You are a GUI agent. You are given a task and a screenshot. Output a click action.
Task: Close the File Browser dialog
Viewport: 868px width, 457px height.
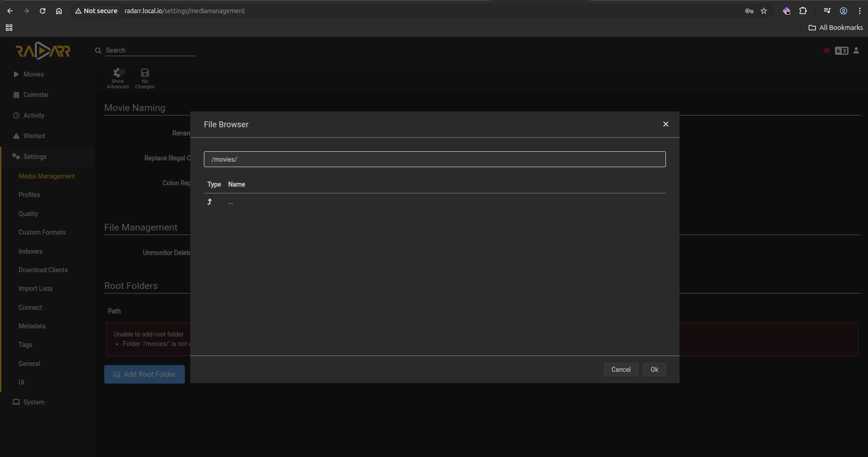(x=665, y=124)
